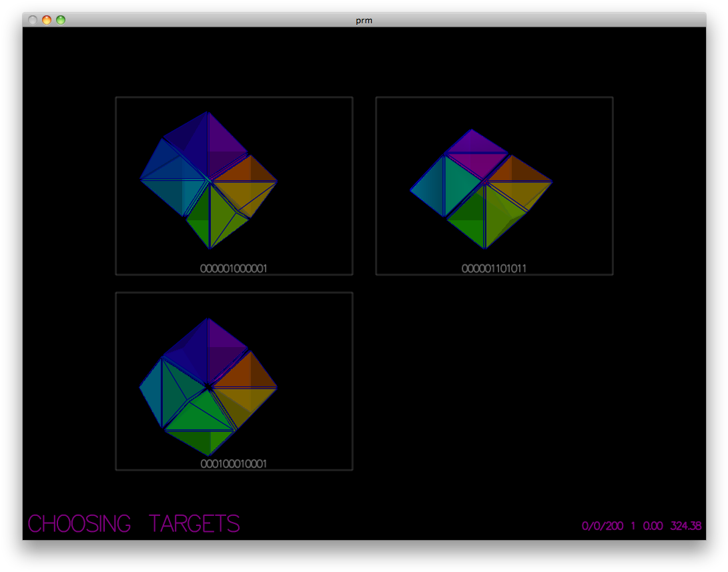Viewport: 728px width, 572px height.
Task: Select the polyhedron thumbnail labeled 000100010001
Action: click(x=234, y=381)
